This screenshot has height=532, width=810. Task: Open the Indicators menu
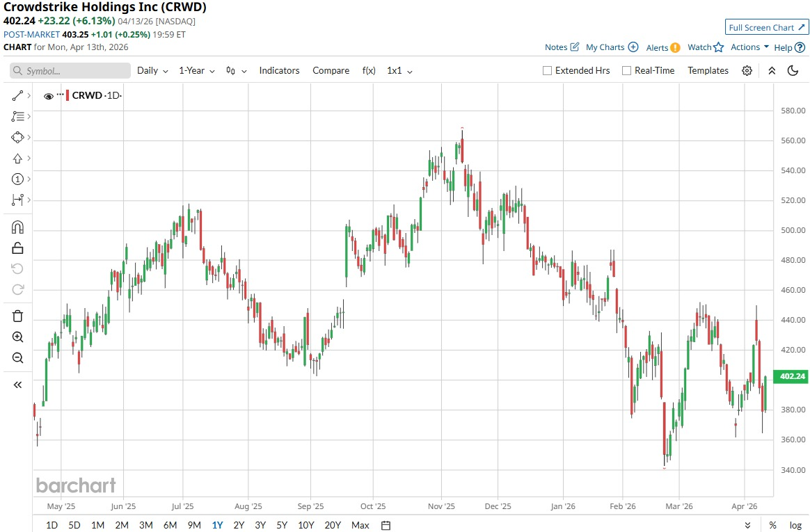tap(280, 71)
